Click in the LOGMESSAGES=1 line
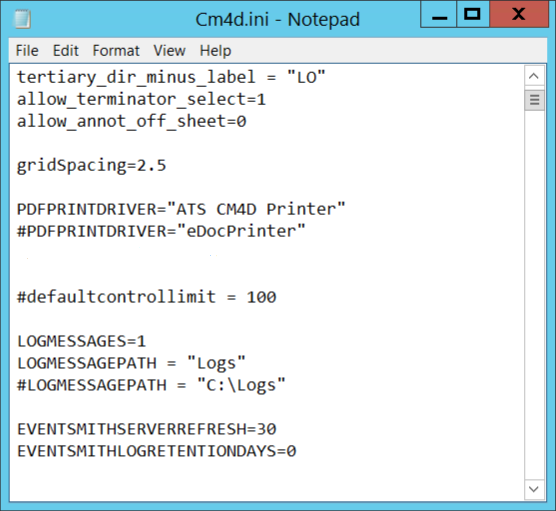Image resolution: width=556 pixels, height=511 pixels. tap(82, 341)
